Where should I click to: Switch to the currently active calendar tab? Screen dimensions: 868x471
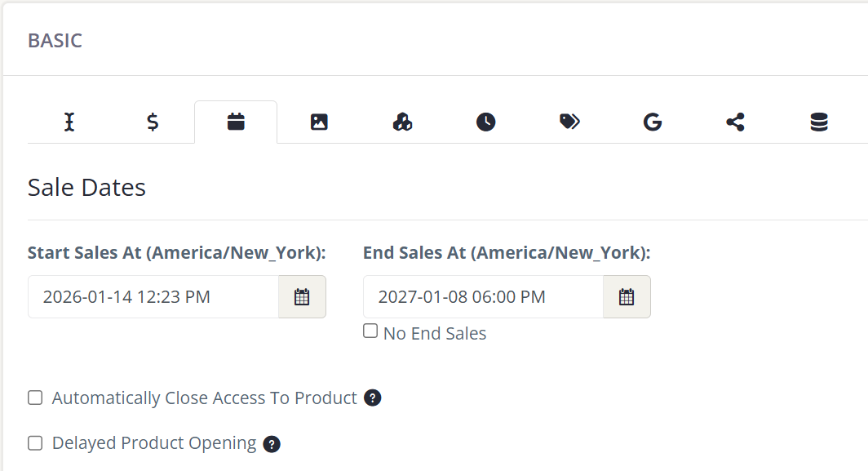[235, 121]
